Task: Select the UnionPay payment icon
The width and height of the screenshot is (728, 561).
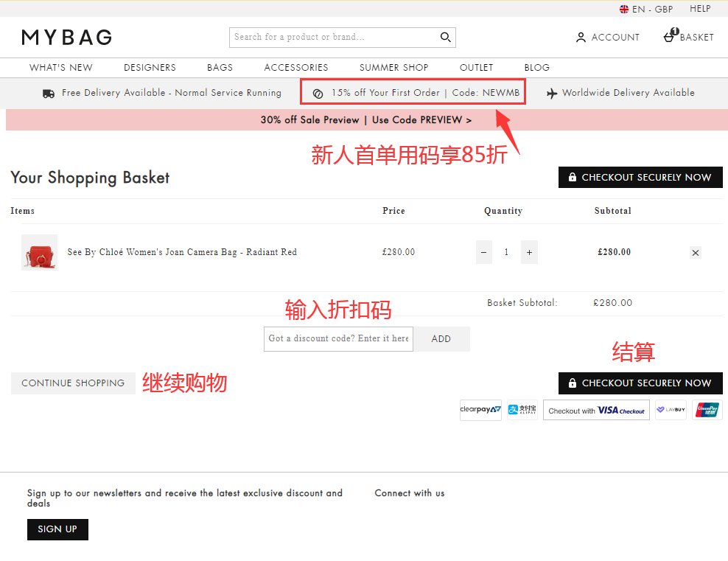Action: tap(707, 410)
